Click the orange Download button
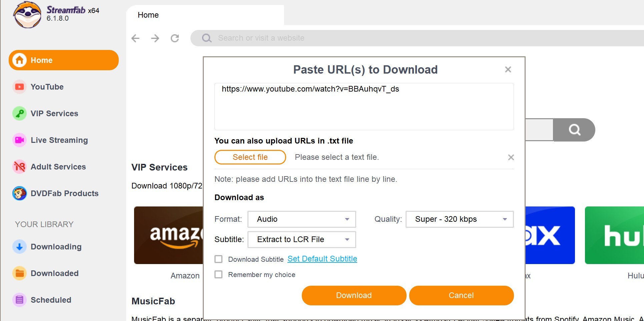 point(354,295)
